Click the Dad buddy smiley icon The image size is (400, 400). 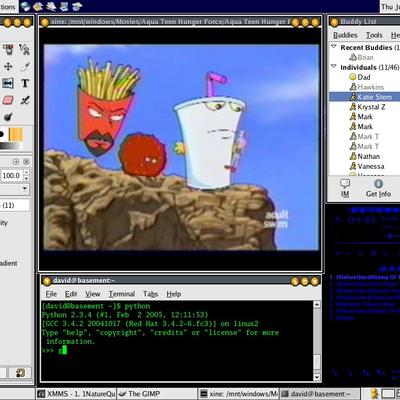[353, 77]
